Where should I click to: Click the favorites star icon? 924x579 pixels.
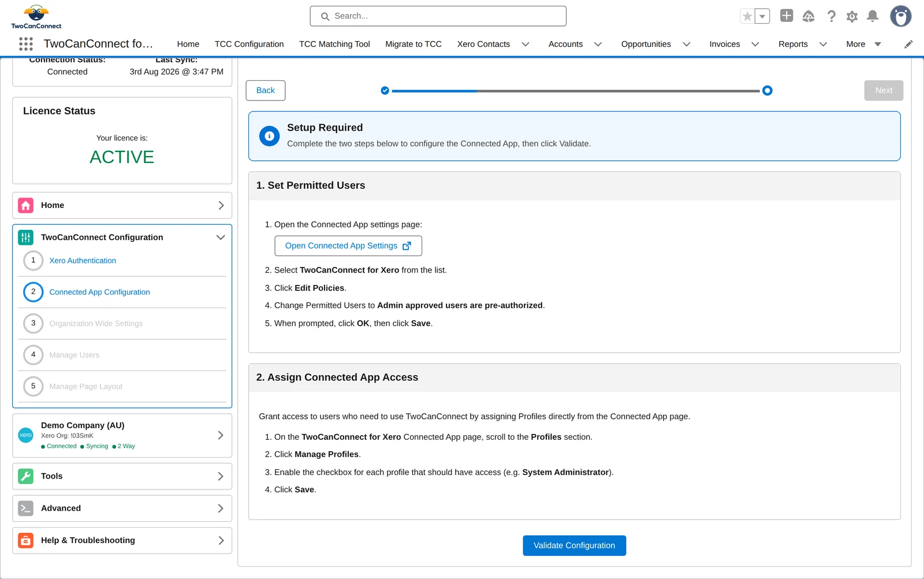[x=747, y=16]
